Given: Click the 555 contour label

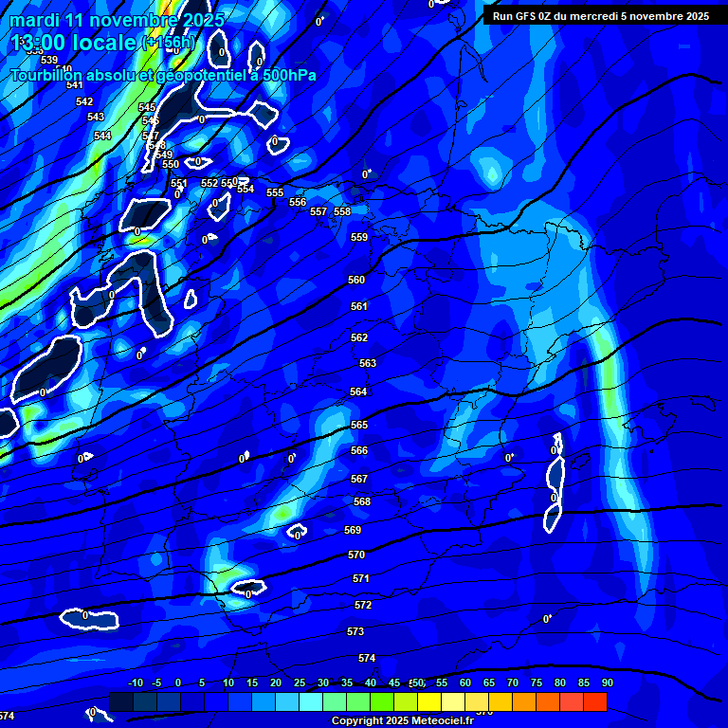Looking at the screenshot, I should click(x=275, y=193).
